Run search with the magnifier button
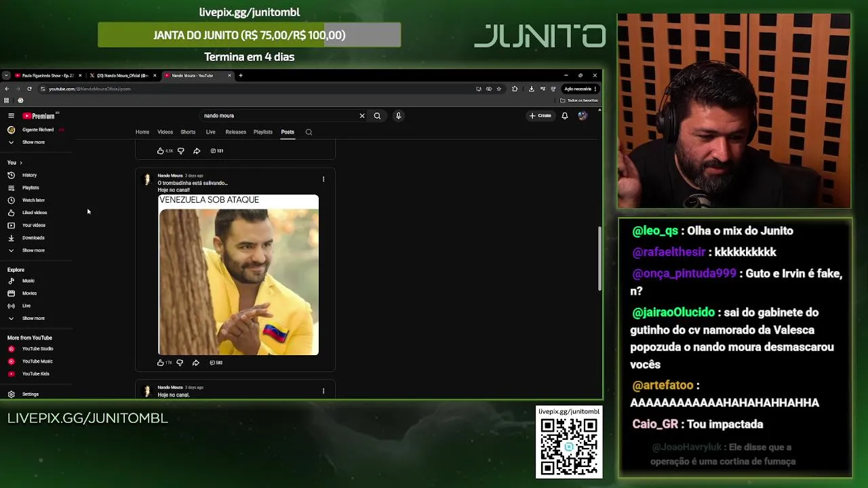 (377, 116)
